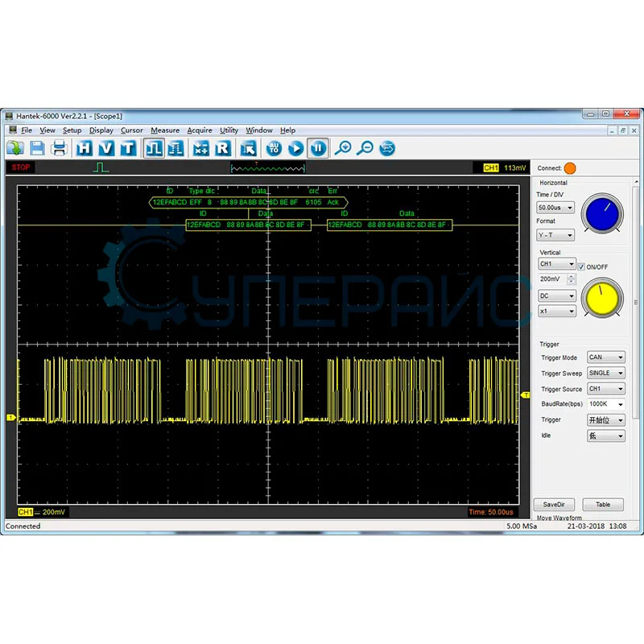Viewport: 644px width, 644px height.
Task: Pause acquisition with the pause icon
Action: point(318,148)
